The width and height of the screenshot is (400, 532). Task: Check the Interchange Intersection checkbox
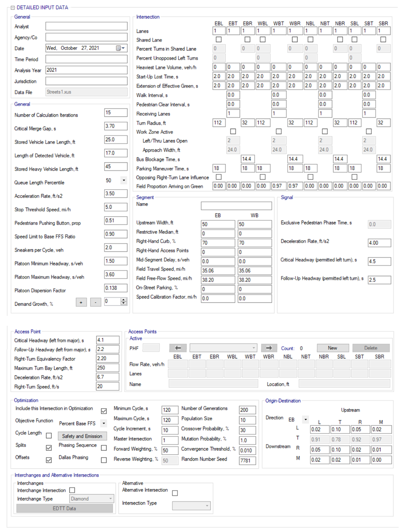[72, 490]
